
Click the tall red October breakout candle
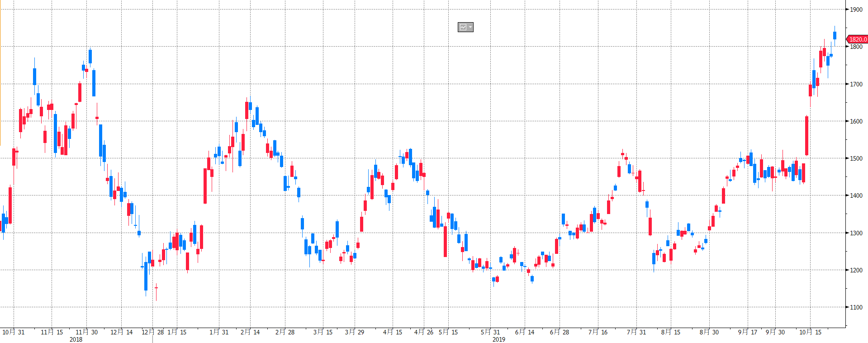(806, 136)
